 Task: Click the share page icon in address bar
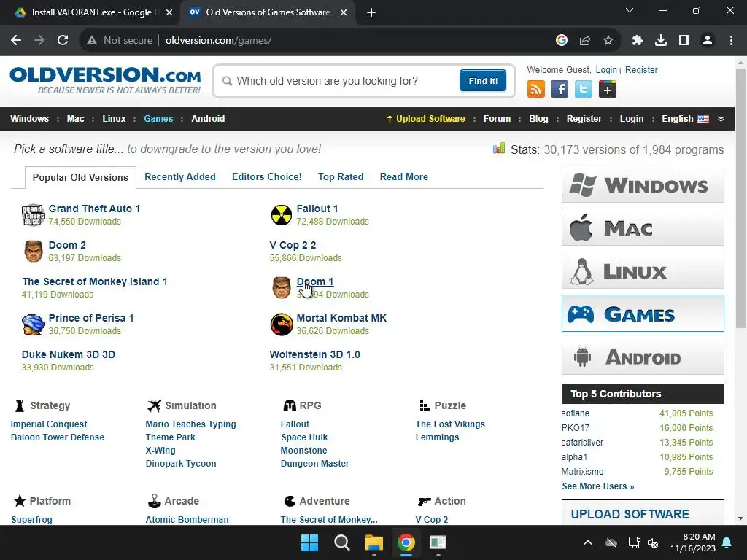[x=585, y=41]
